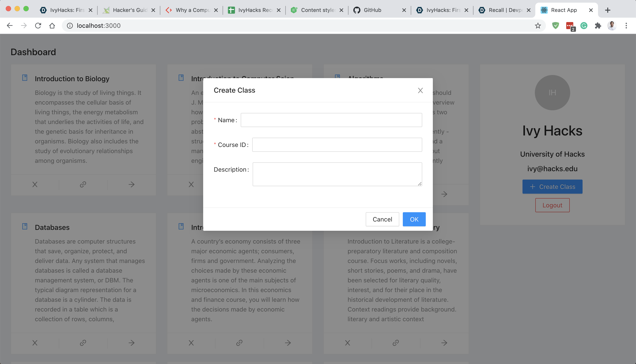This screenshot has width=636, height=364.
Task: Click the OK button in dialog
Action: pyautogui.click(x=414, y=219)
